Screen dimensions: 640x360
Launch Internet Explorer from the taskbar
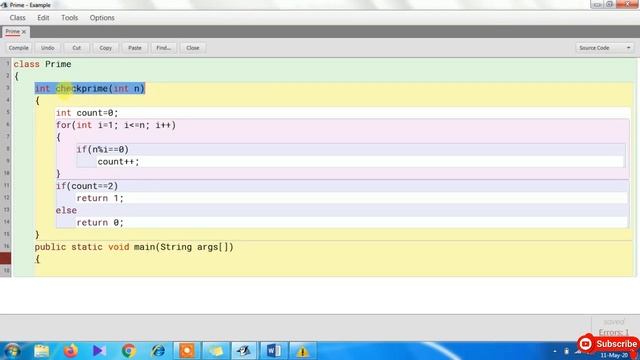point(158,351)
